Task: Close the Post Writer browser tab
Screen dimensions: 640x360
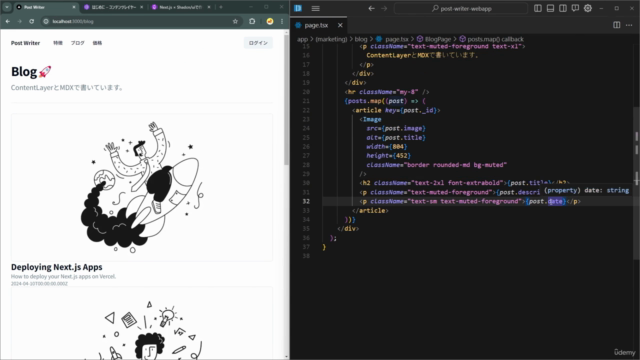Action: point(74,7)
